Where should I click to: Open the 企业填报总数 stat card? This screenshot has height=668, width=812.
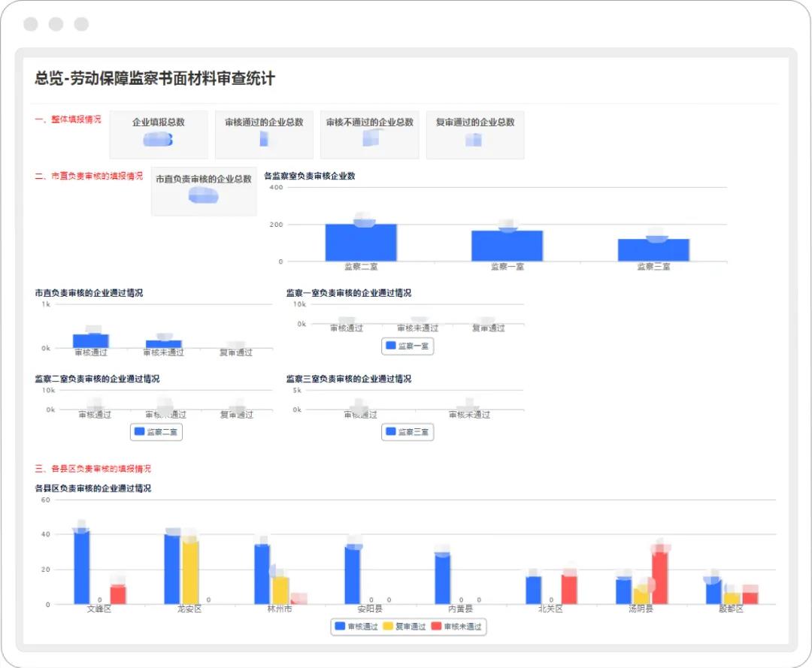159,135
